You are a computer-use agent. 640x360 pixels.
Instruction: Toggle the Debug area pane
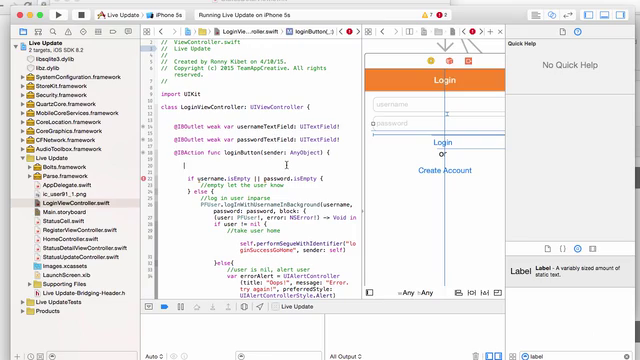[x=604, y=15]
